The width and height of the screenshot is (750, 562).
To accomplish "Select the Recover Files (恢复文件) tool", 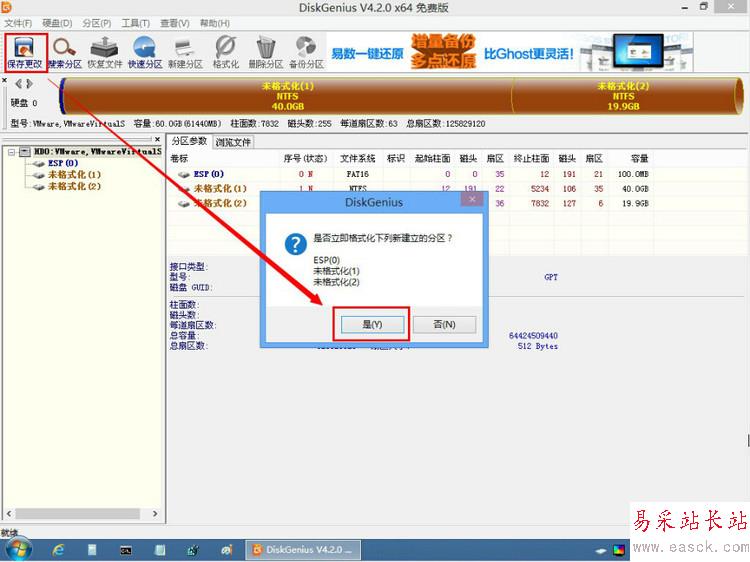I will pos(105,53).
